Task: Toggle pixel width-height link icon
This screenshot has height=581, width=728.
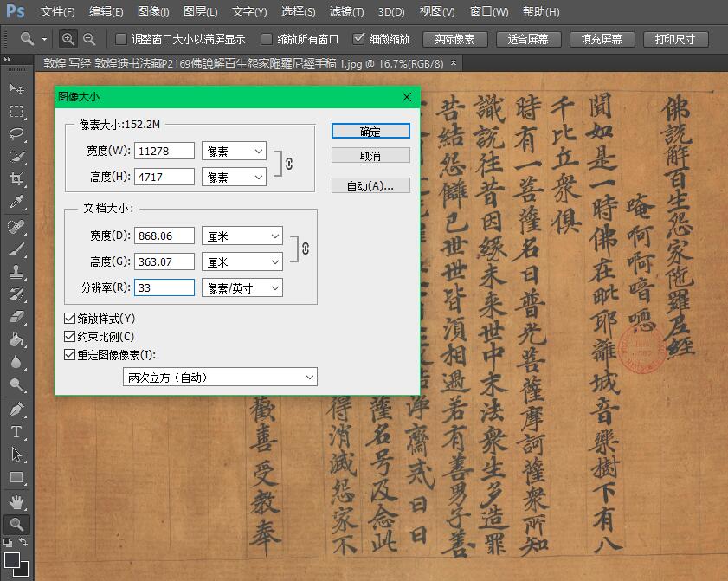Action: click(289, 164)
